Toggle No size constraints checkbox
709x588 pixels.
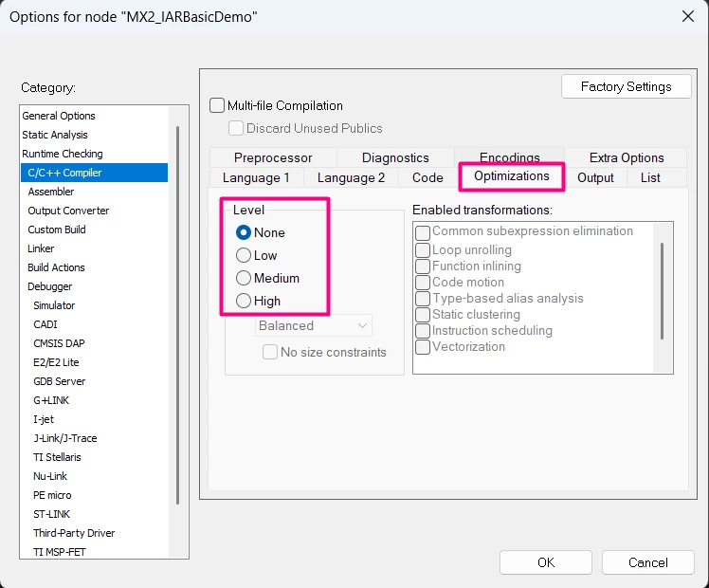[270, 352]
